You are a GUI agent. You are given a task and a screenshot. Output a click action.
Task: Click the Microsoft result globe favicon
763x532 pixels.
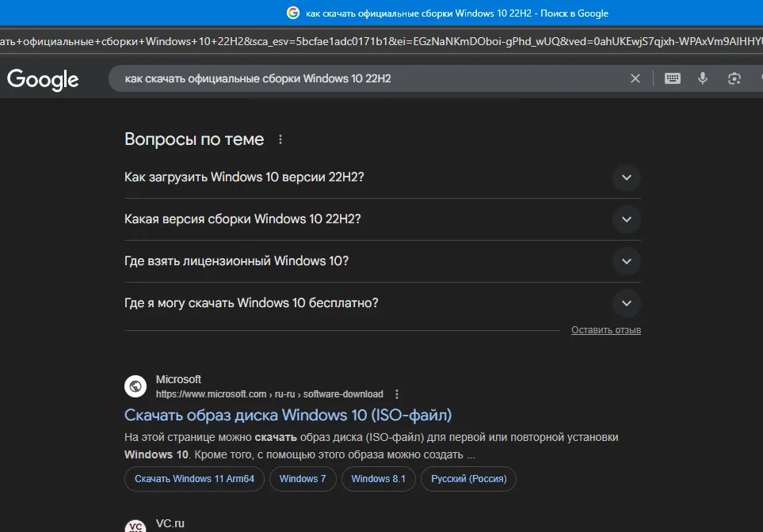point(135,386)
